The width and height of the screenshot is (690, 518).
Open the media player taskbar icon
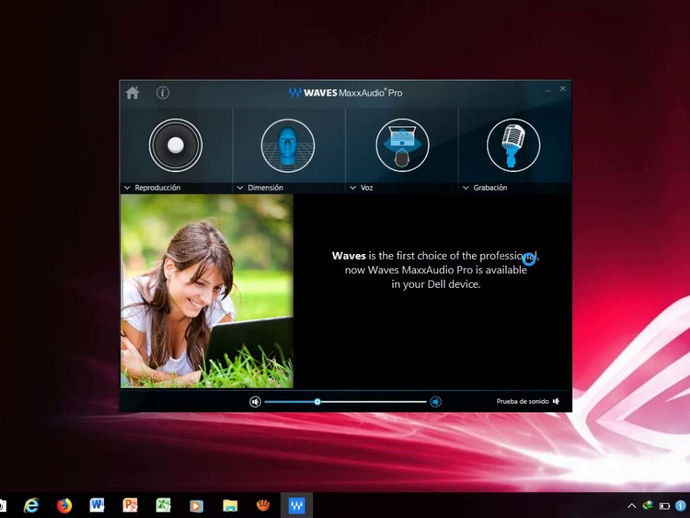pos(196,506)
